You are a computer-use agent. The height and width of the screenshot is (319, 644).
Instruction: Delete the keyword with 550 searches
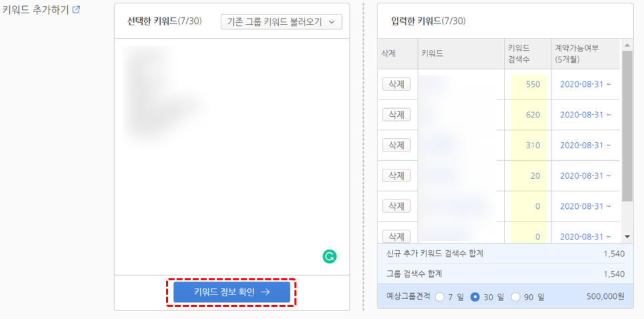pyautogui.click(x=397, y=84)
